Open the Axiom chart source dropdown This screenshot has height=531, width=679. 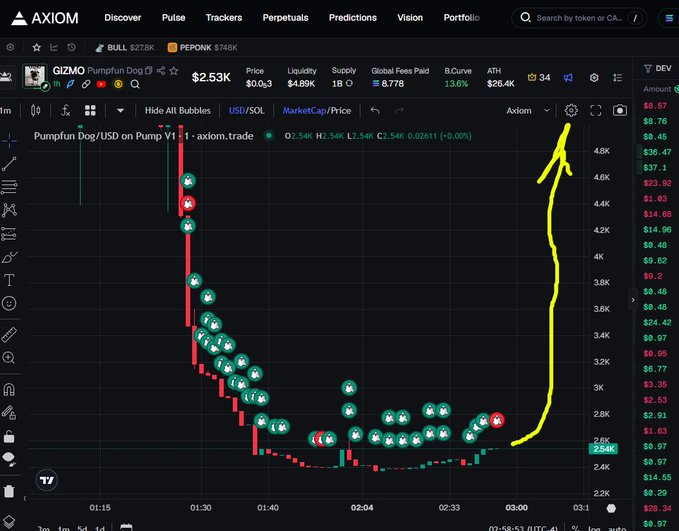(528, 110)
